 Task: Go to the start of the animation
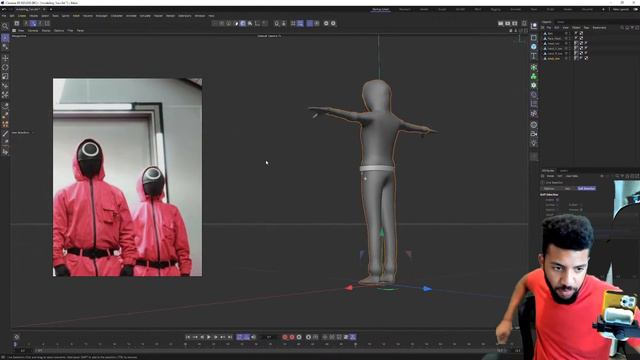click(188, 337)
